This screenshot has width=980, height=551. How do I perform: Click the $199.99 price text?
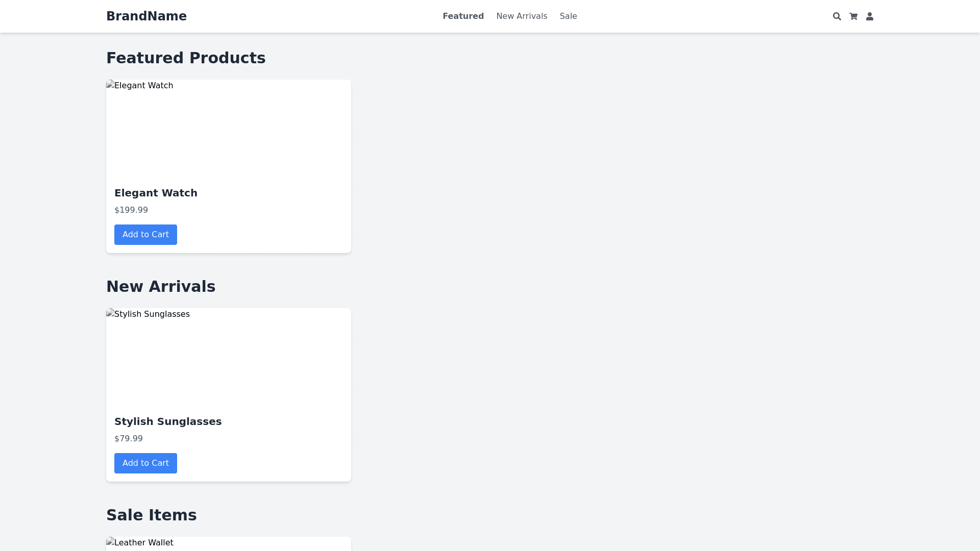point(131,210)
